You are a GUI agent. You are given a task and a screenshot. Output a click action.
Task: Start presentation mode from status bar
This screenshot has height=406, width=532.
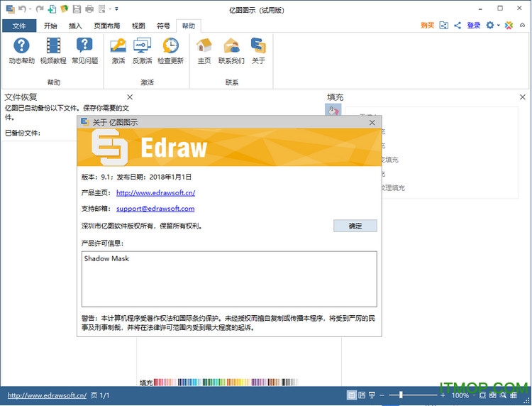(x=372, y=395)
